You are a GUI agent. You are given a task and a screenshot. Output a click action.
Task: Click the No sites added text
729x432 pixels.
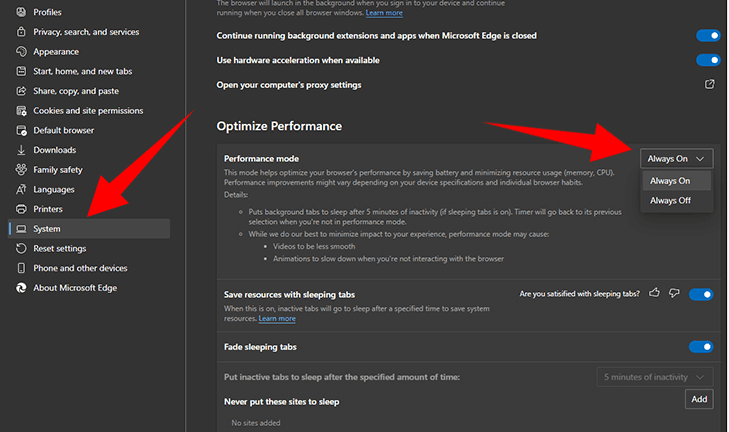(256, 423)
